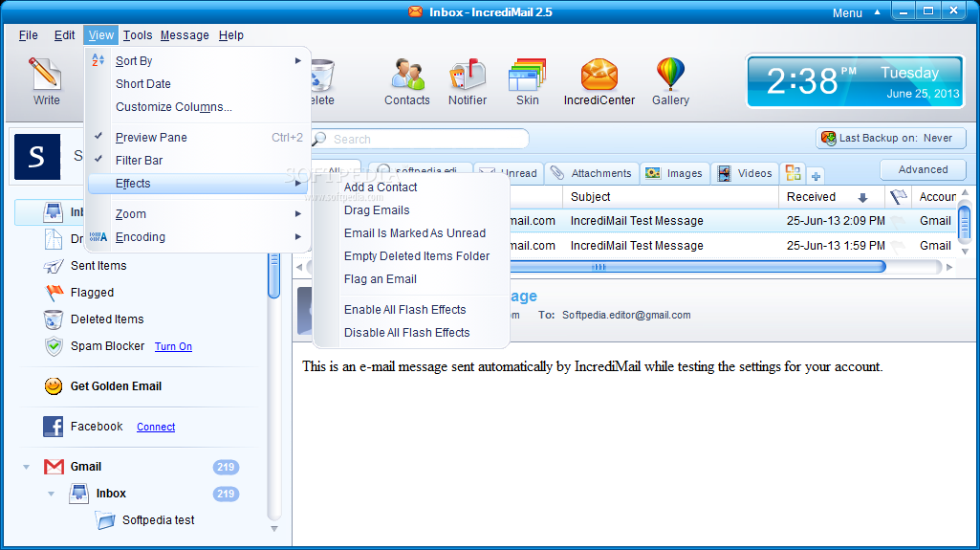Click the search magnifier icon
Image resolution: width=980 pixels, height=550 pixels.
[320, 139]
